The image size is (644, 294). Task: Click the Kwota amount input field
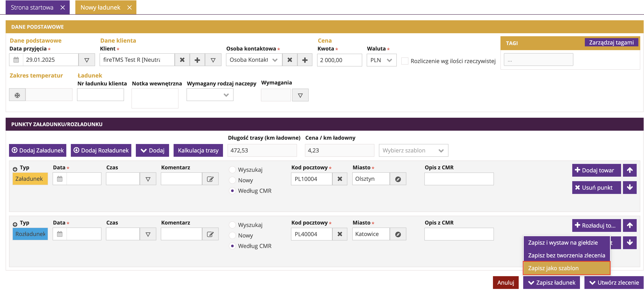point(339,60)
